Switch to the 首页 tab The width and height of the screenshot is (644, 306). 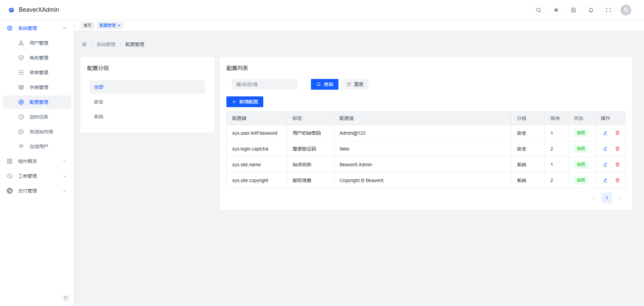88,26
